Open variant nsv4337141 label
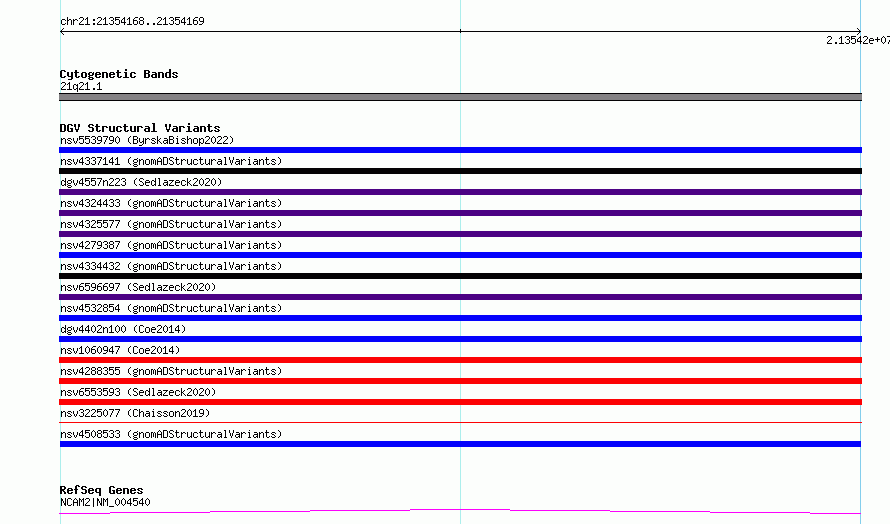This screenshot has height=524, width=890. tap(171, 161)
